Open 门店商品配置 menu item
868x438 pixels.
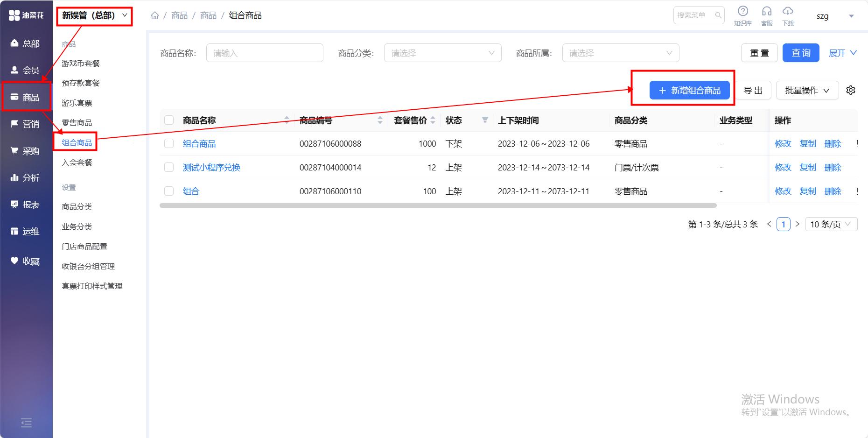pos(84,247)
